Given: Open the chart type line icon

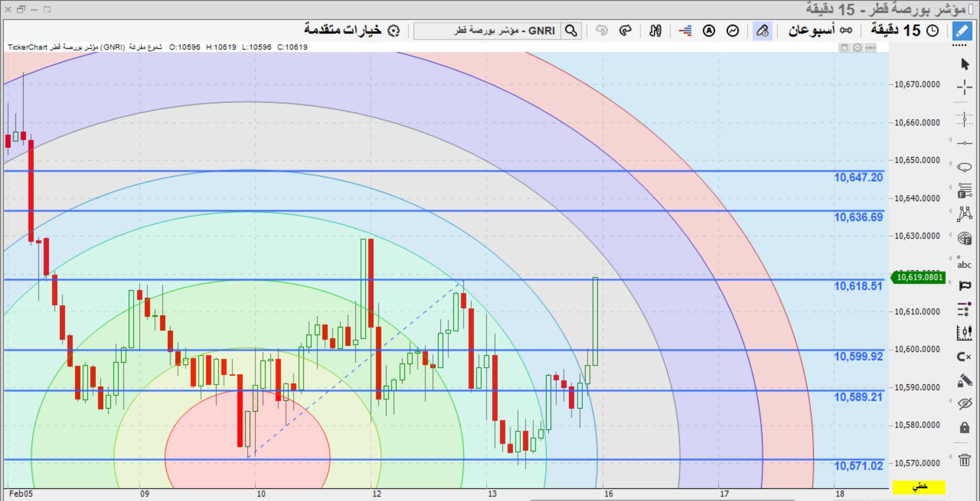Looking at the screenshot, I should pos(733,31).
